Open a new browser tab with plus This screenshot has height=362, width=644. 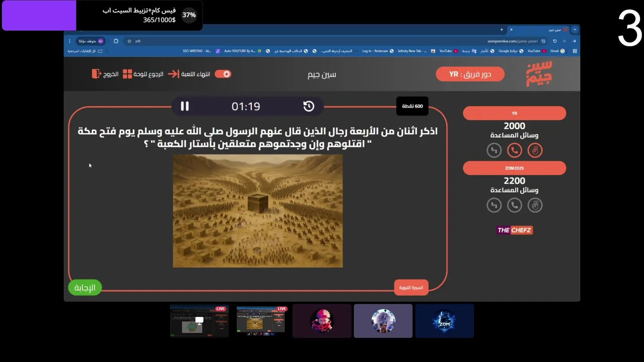click(x=502, y=30)
